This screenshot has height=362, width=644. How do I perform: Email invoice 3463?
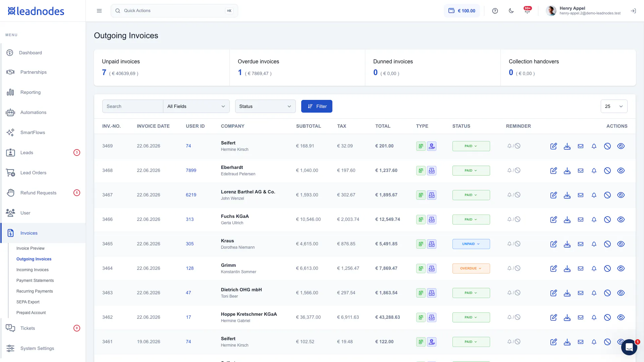pyautogui.click(x=581, y=293)
